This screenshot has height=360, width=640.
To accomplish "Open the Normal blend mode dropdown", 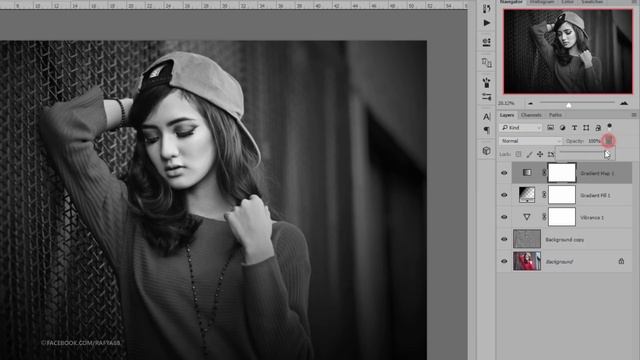I will click(x=531, y=141).
